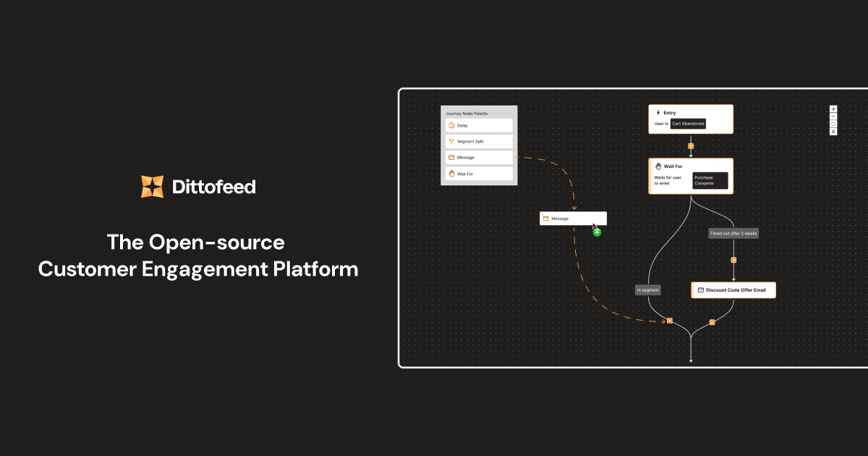Choose Wait For in Journey Node Palette
The height and width of the screenshot is (456, 868).
pos(479,174)
